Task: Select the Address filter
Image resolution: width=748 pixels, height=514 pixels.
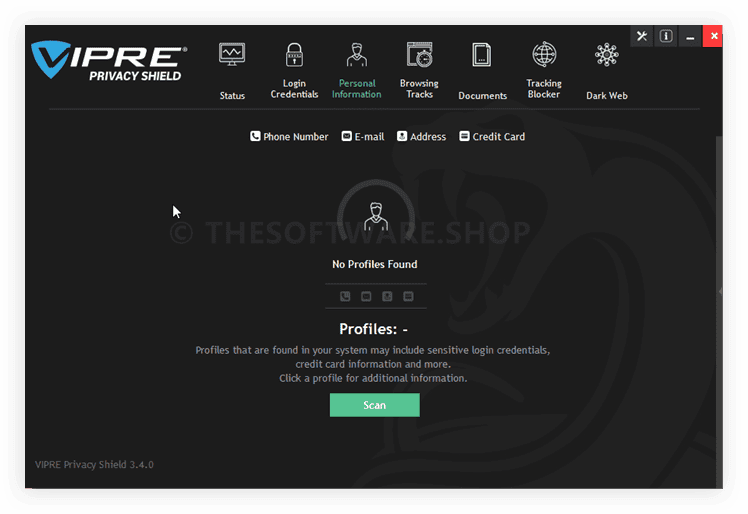Action: [x=421, y=136]
